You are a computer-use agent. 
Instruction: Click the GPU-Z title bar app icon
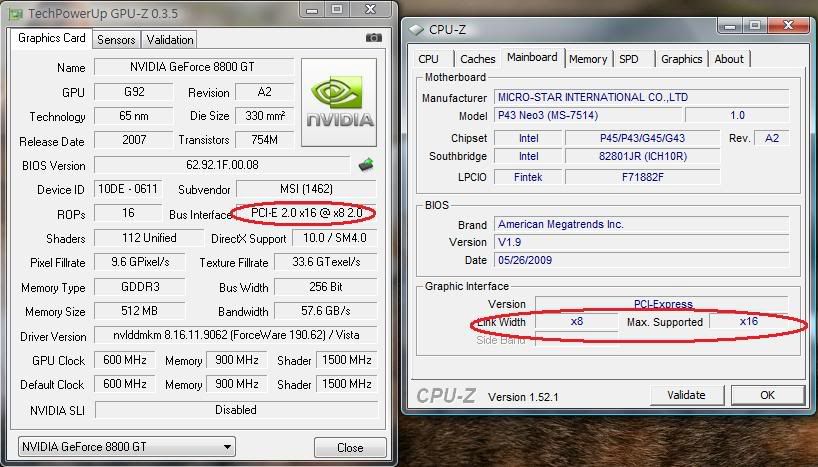tap(12, 11)
